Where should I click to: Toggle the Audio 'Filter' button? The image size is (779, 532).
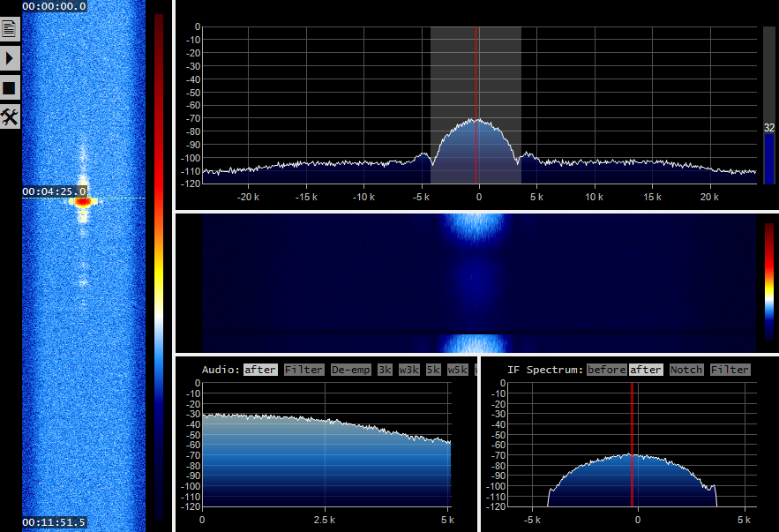pos(304,370)
